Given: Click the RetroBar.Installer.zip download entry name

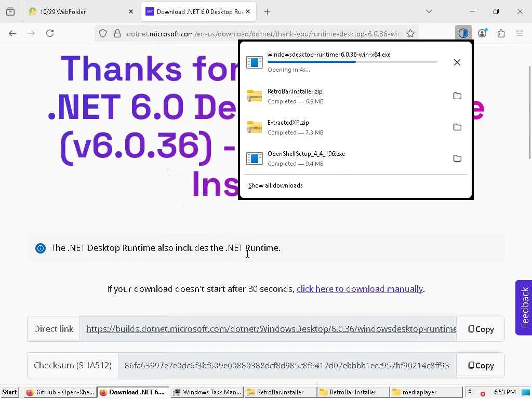Looking at the screenshot, I should pos(295,91).
